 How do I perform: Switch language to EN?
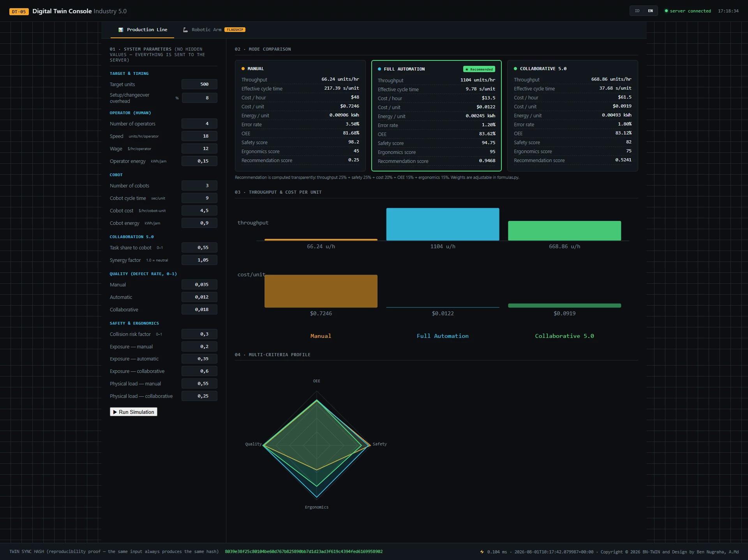tap(650, 11)
